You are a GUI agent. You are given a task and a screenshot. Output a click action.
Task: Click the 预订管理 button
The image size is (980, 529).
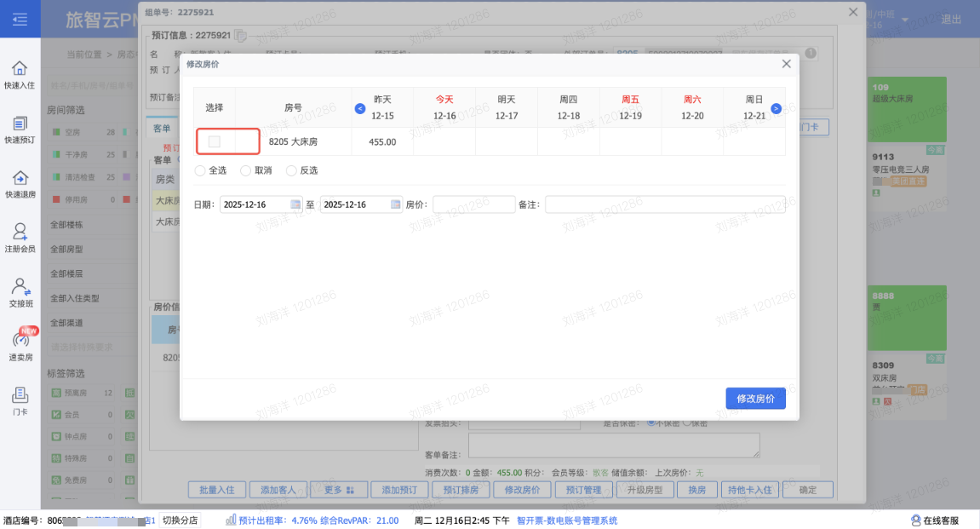coord(583,490)
